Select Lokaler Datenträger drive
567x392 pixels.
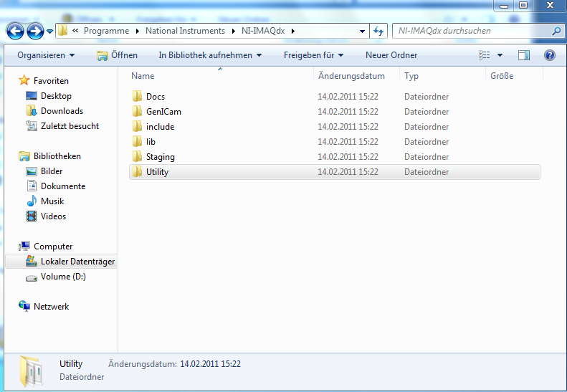77,261
